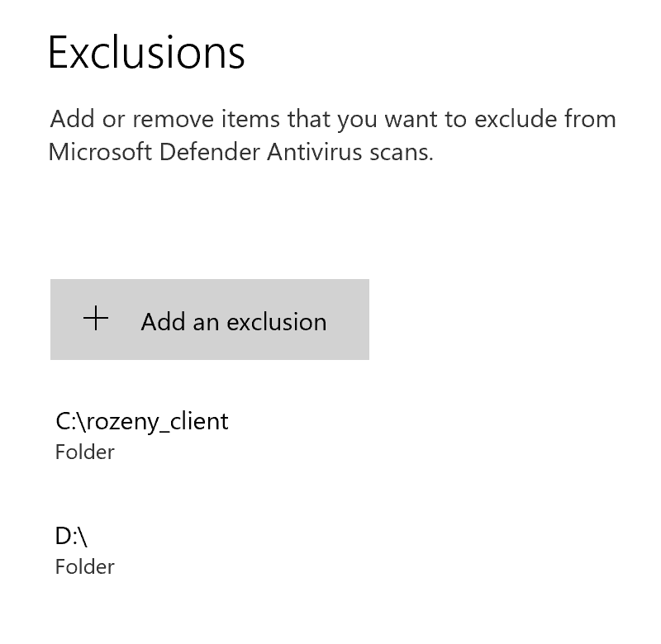The height and width of the screenshot is (644, 661).
Task: Click the exclusions description paragraph
Action: click(x=332, y=135)
